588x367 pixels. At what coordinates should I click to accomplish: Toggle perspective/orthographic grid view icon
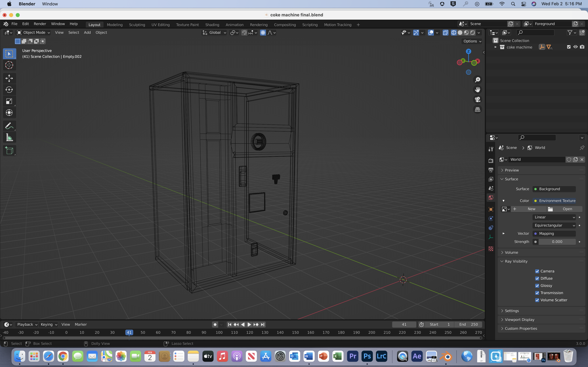pos(477,109)
